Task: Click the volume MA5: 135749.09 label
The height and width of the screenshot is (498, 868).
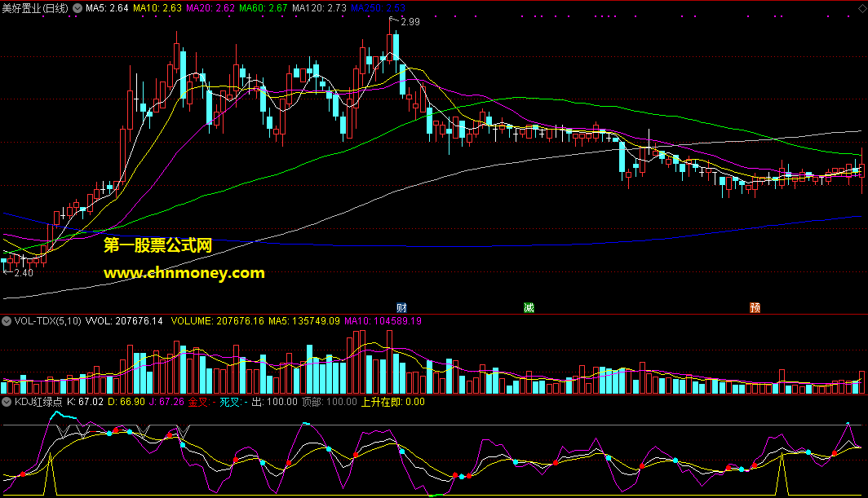Action: 304,321
